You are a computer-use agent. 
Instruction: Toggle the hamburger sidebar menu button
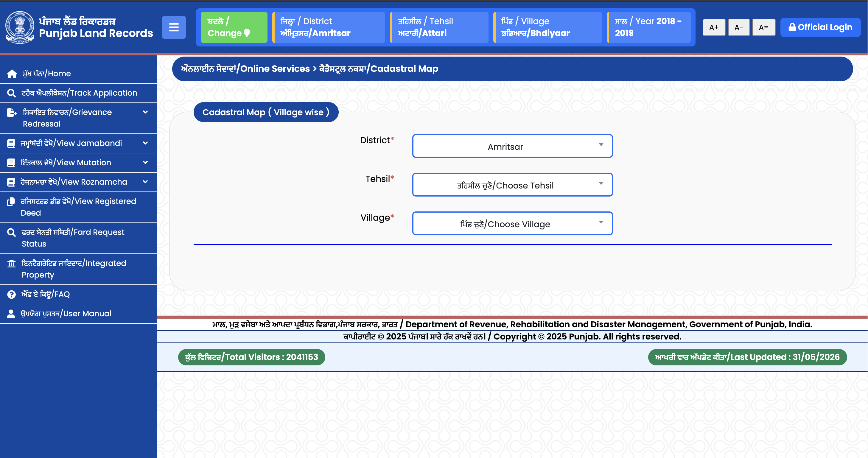174,27
